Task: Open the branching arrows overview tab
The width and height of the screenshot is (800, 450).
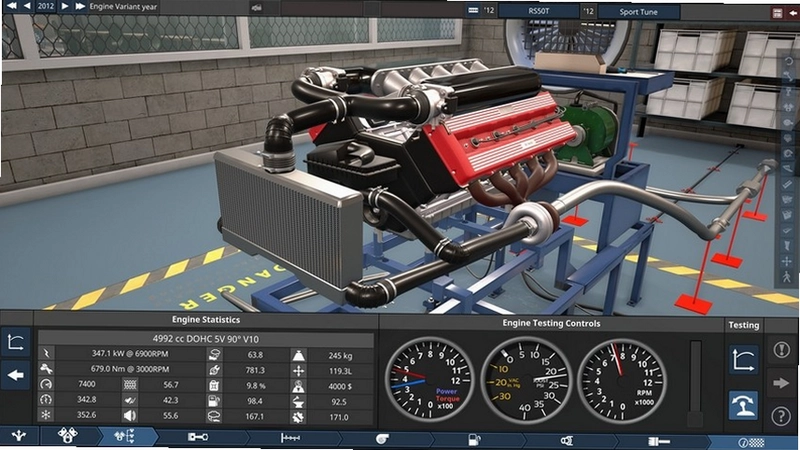Action: 19,436
